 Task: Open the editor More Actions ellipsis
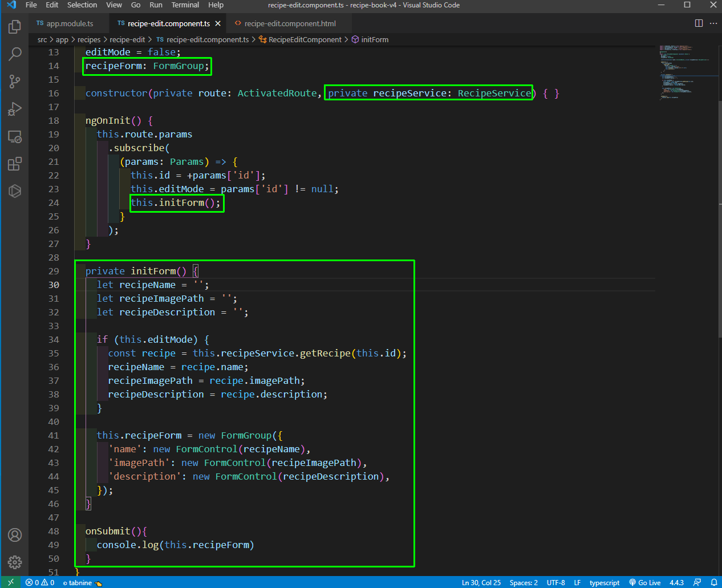pyautogui.click(x=713, y=23)
